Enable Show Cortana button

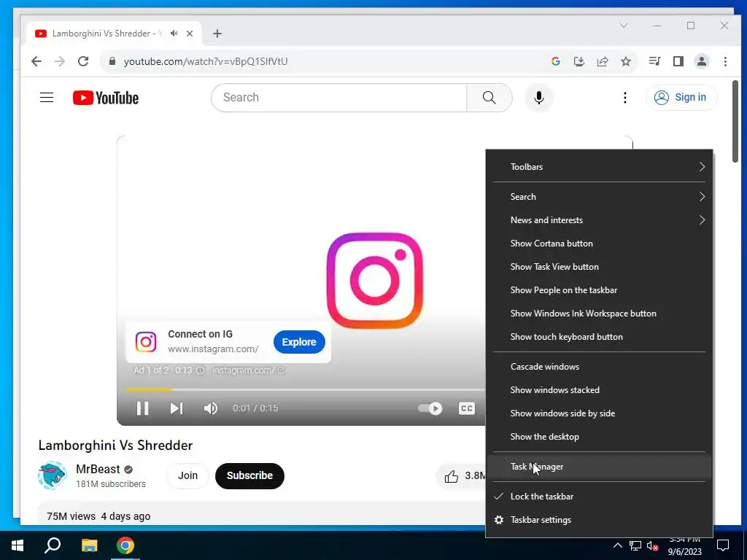[x=599, y=244]
